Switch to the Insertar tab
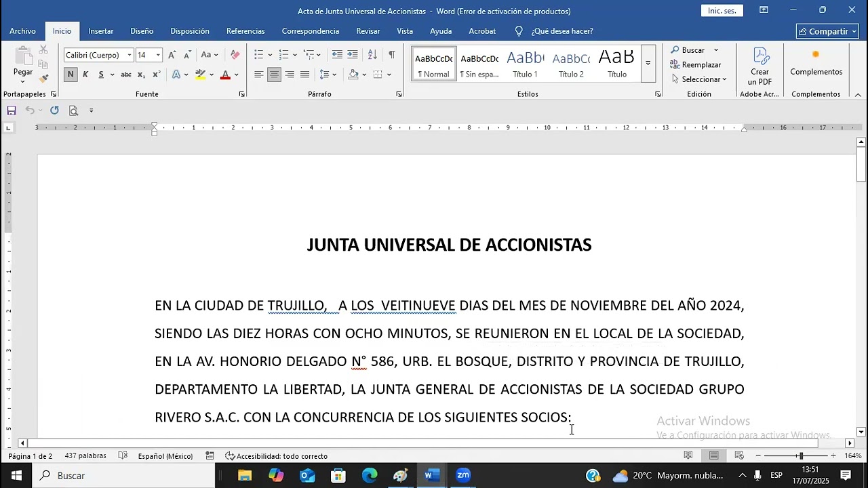 [x=101, y=31]
